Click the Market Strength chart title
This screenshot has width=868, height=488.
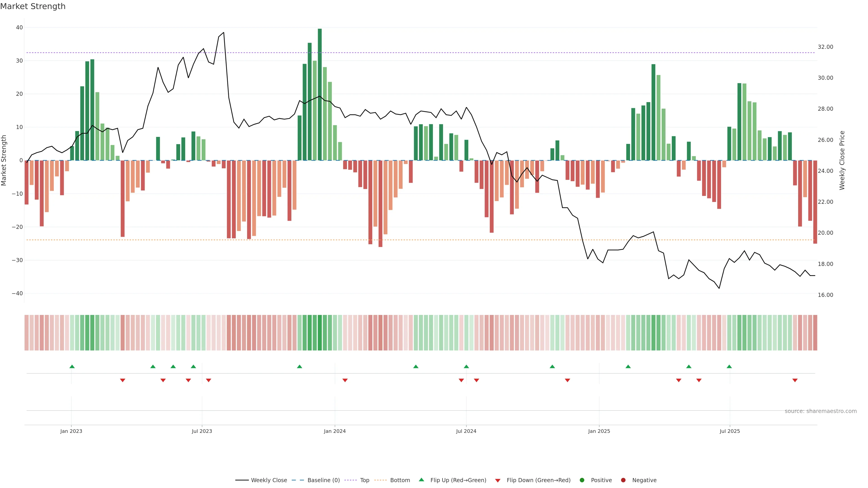pyautogui.click(x=33, y=6)
